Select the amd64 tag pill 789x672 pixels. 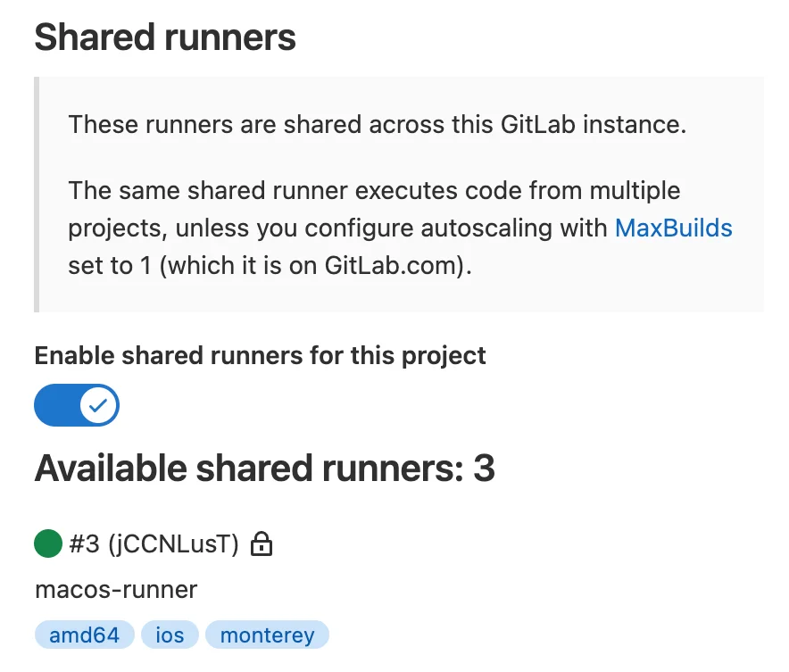(83, 635)
